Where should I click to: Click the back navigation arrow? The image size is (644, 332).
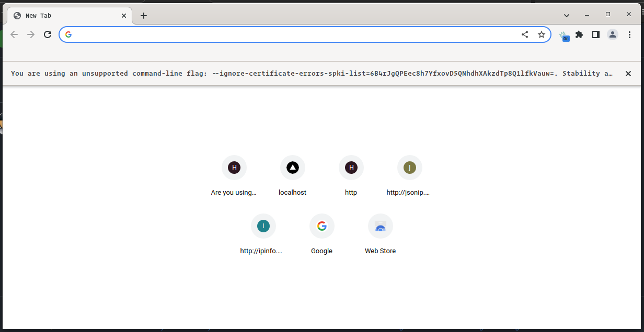(x=14, y=34)
